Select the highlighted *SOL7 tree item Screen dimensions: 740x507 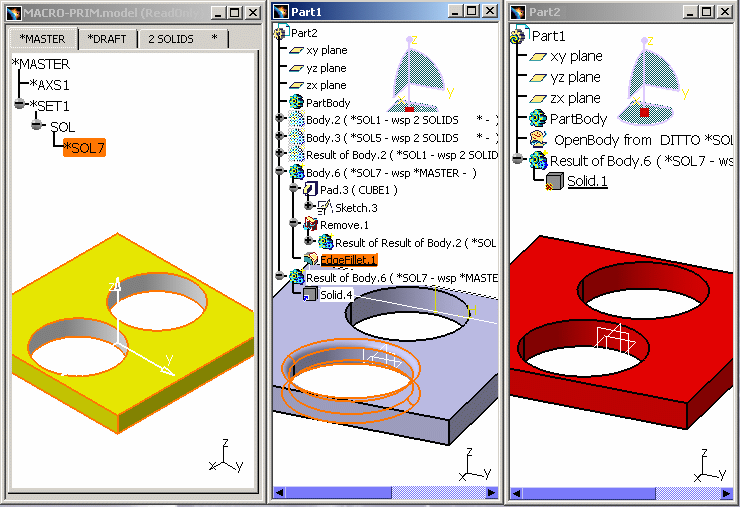[83, 148]
